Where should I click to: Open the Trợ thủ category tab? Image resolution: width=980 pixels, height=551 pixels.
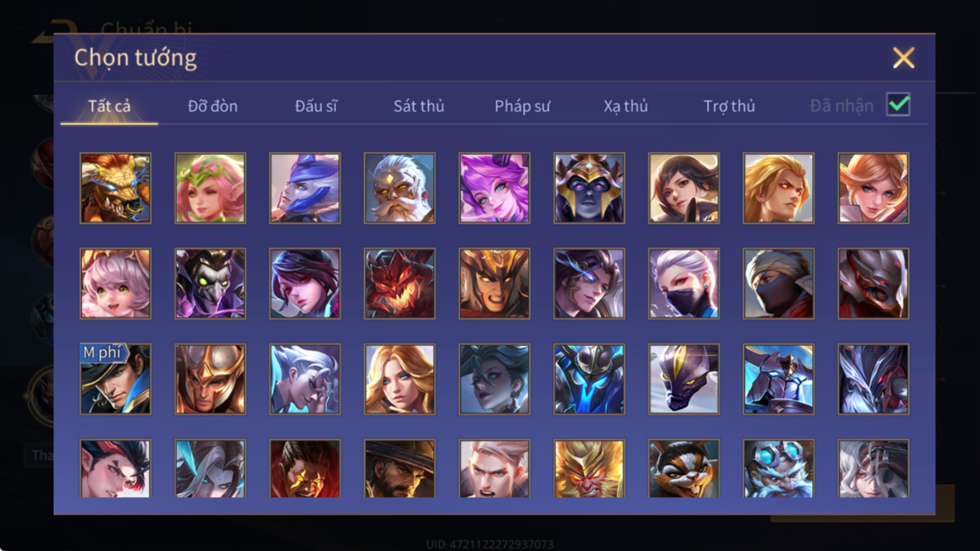[729, 106]
